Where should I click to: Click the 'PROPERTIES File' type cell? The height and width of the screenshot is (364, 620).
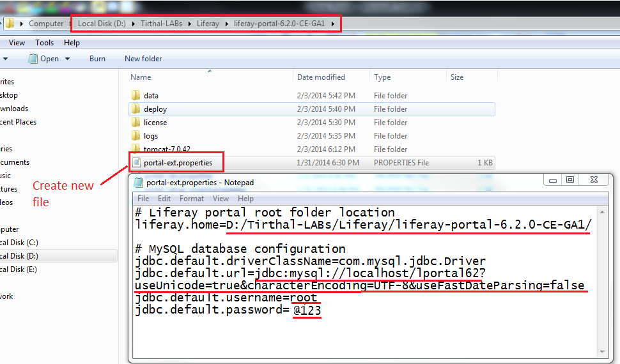click(x=401, y=163)
